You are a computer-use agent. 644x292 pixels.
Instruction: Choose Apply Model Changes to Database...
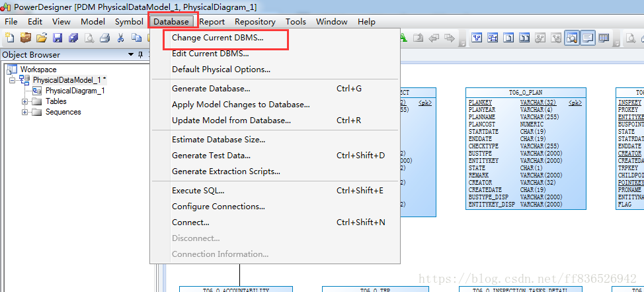coord(275,105)
